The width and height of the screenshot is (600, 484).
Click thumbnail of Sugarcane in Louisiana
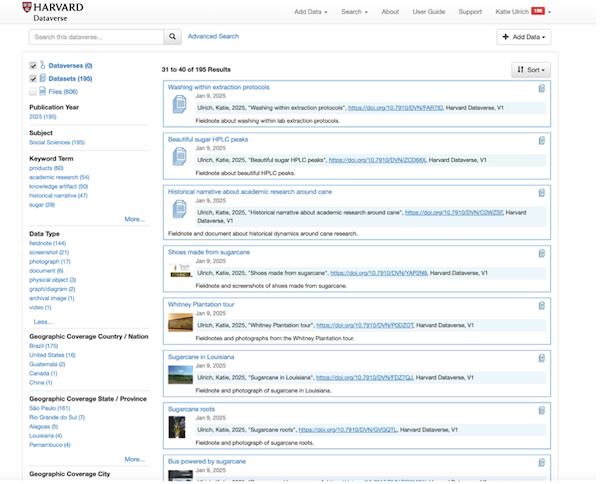pyautogui.click(x=180, y=375)
